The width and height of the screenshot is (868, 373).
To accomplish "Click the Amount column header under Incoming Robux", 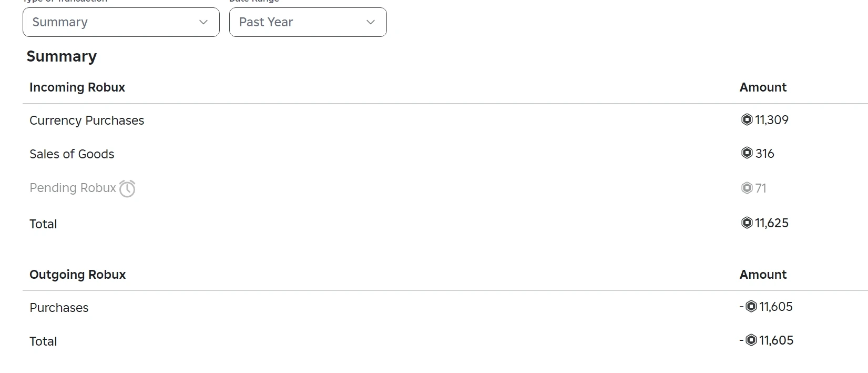I will tap(763, 87).
